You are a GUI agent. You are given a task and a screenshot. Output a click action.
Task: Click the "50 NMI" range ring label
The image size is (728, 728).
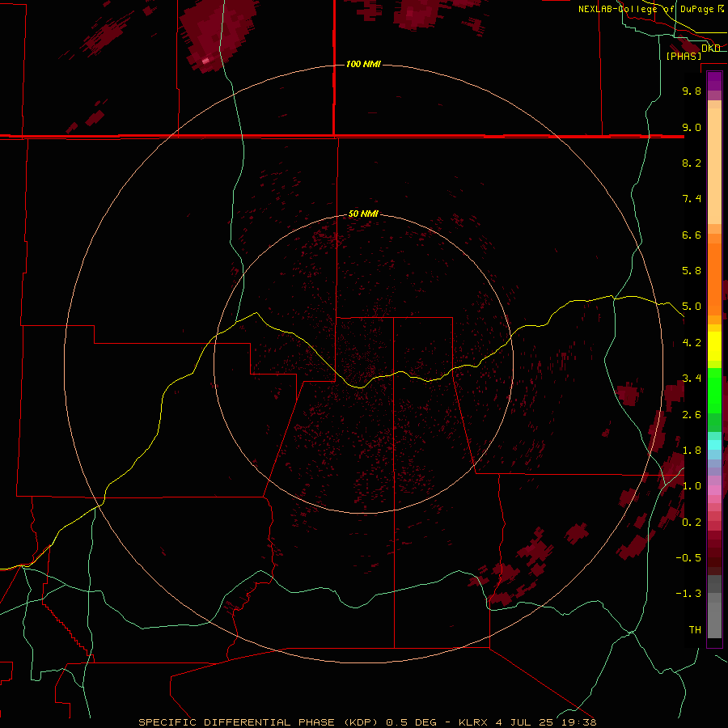(x=363, y=214)
